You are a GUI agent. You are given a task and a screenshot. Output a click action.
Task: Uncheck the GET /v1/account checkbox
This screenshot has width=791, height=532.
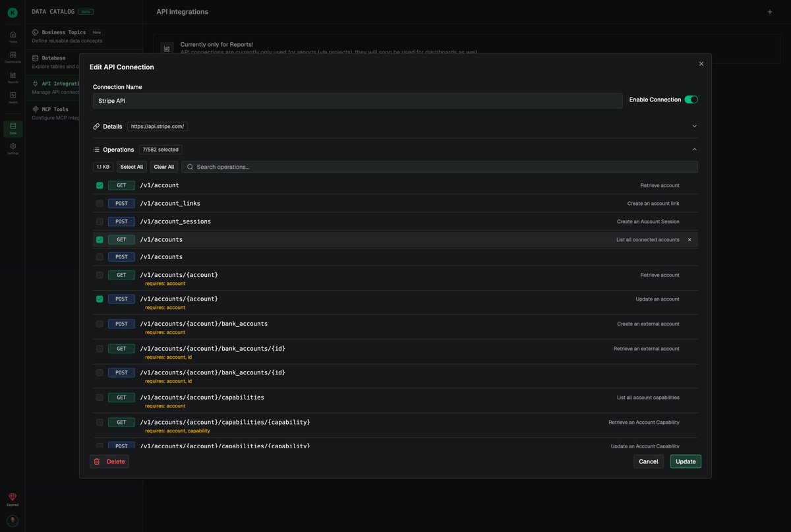click(x=100, y=186)
